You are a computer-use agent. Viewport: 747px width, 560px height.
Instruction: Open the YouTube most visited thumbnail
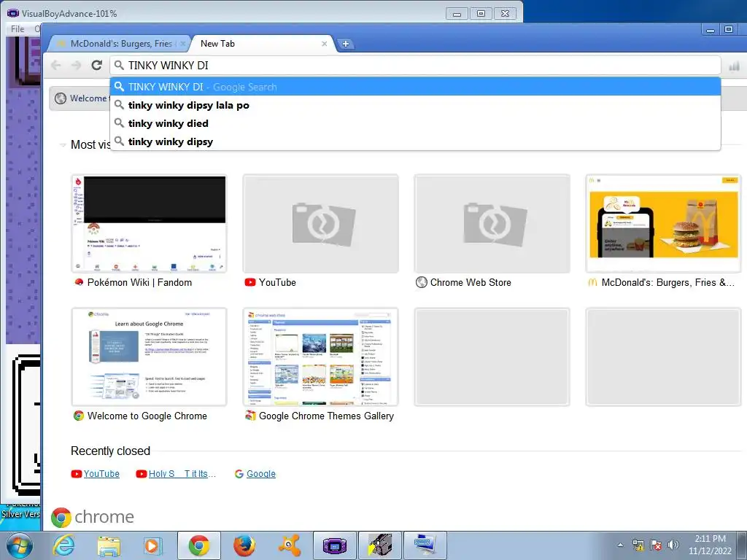[x=321, y=223]
